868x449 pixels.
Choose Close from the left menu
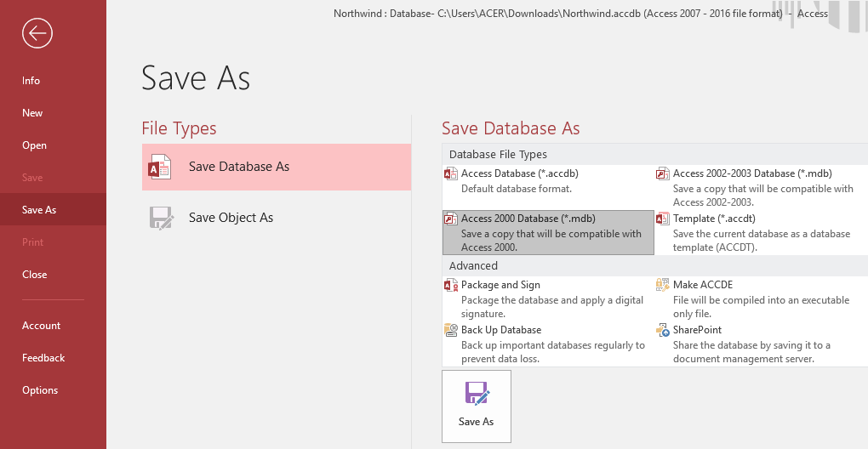click(35, 275)
